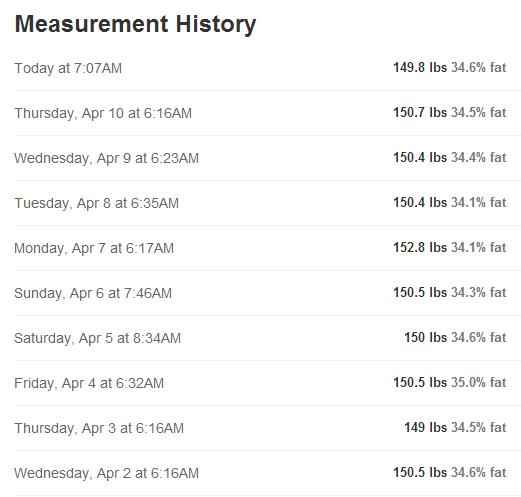This screenshot has width=521, height=497.
Task: Click the 150.4 lbs 34.1% fat reading
Action: pyautogui.click(x=450, y=202)
